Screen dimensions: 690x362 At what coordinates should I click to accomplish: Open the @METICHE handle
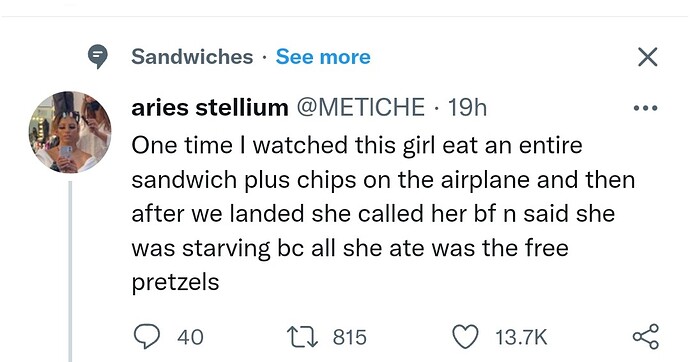pos(361,107)
